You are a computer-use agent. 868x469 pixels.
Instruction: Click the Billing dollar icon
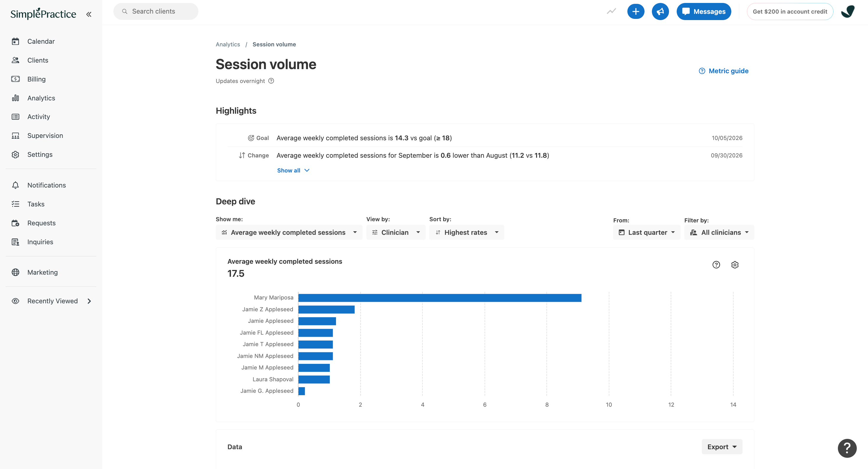[x=15, y=79]
